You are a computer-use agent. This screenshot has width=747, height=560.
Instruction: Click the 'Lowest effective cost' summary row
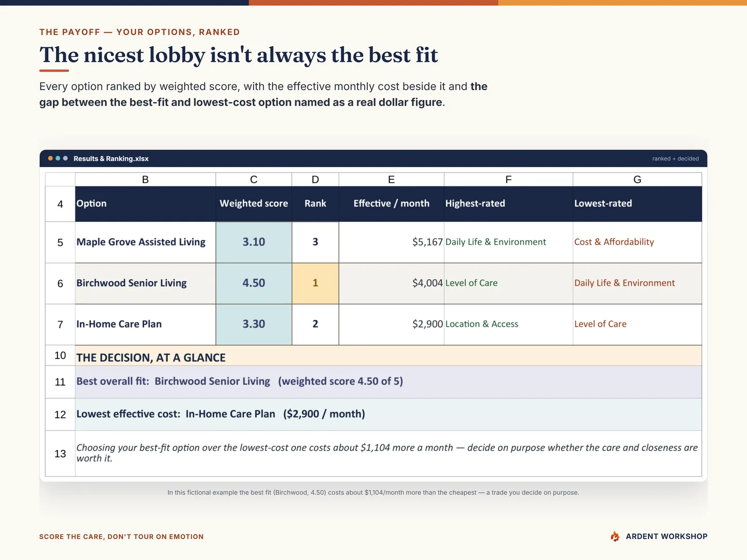click(x=388, y=414)
